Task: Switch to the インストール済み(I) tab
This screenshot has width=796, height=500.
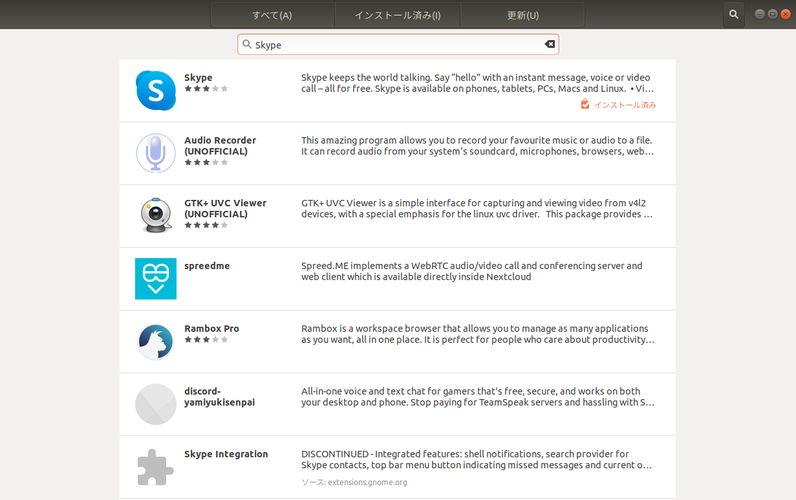Action: pos(397,15)
